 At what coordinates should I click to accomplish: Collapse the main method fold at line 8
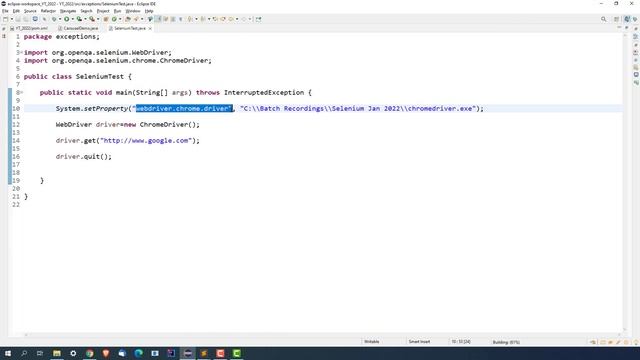coord(21,93)
